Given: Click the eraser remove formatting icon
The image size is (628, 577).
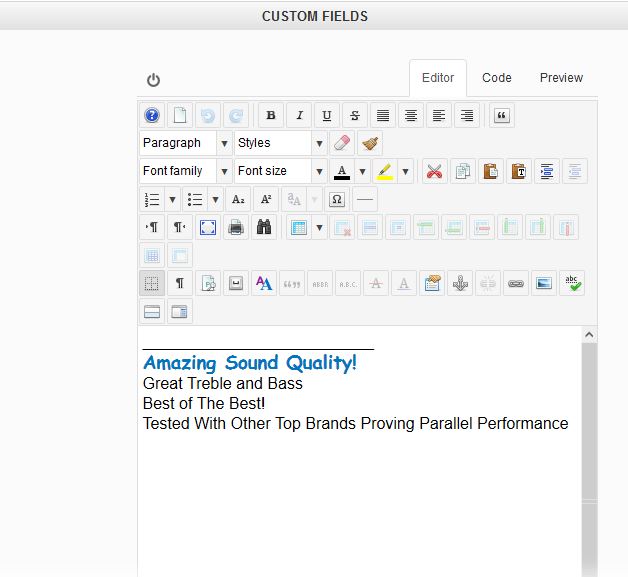Looking at the screenshot, I should click(342, 143).
